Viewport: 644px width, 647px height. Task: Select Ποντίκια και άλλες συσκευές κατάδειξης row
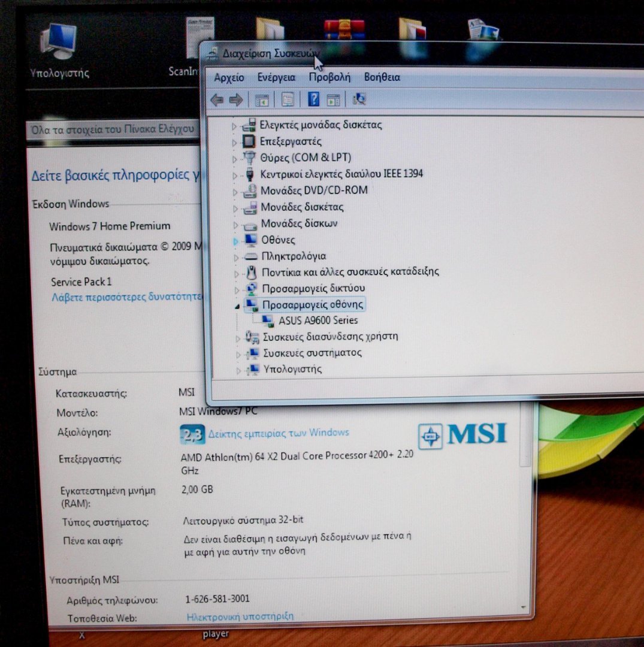(x=350, y=272)
